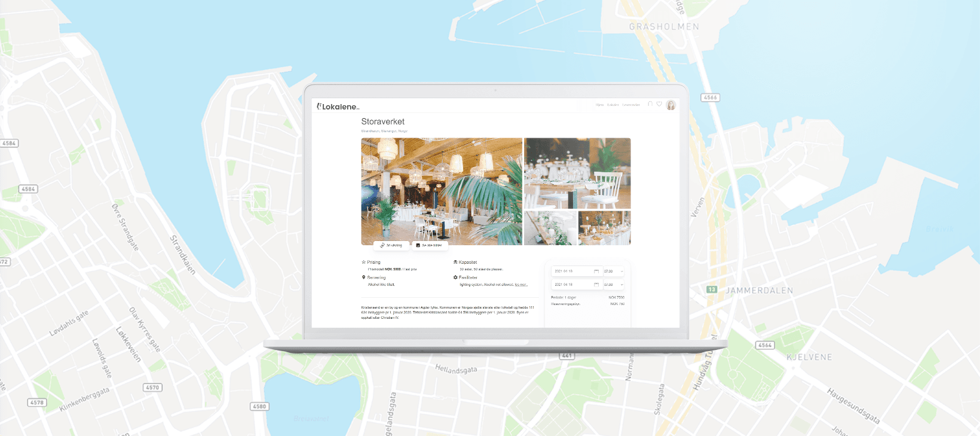Open calendar icon in first date field
This screenshot has height=436, width=980.
tap(596, 272)
